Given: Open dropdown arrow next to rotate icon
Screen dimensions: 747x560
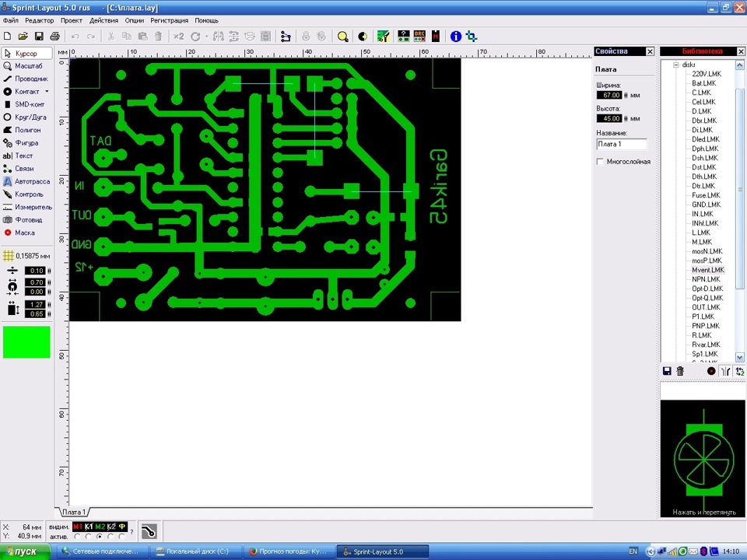Looking at the screenshot, I should pyautogui.click(x=206, y=37).
